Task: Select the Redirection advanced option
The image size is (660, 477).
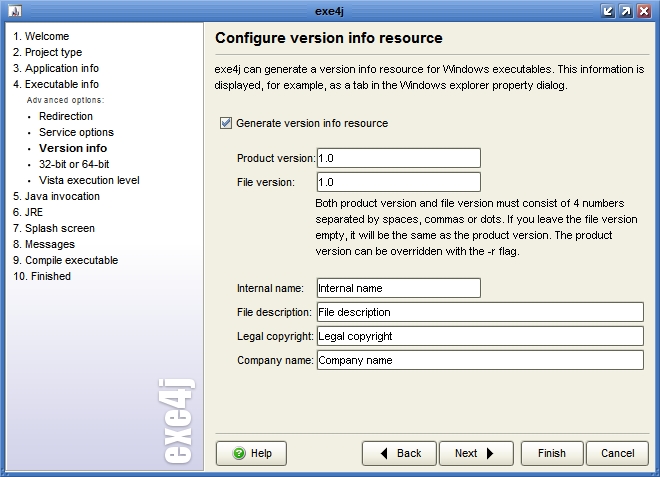Action: [66, 116]
